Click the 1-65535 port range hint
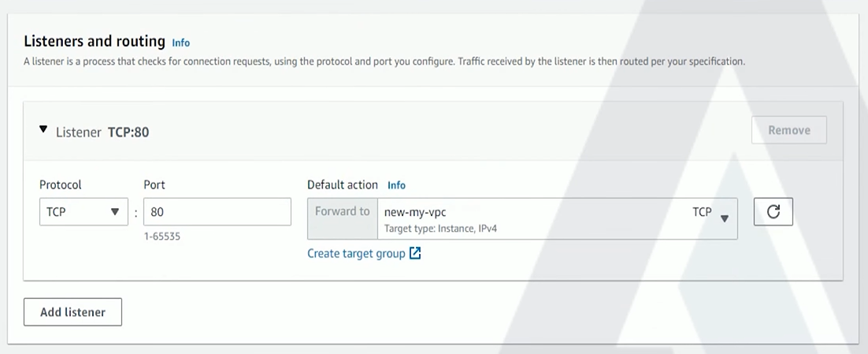The image size is (868, 354). click(161, 237)
